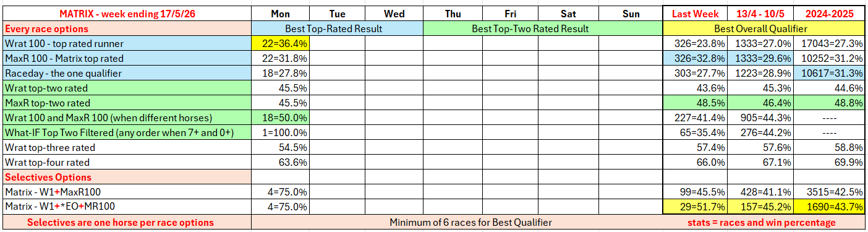Select the 1690=43.7% yellow cell

point(830,207)
